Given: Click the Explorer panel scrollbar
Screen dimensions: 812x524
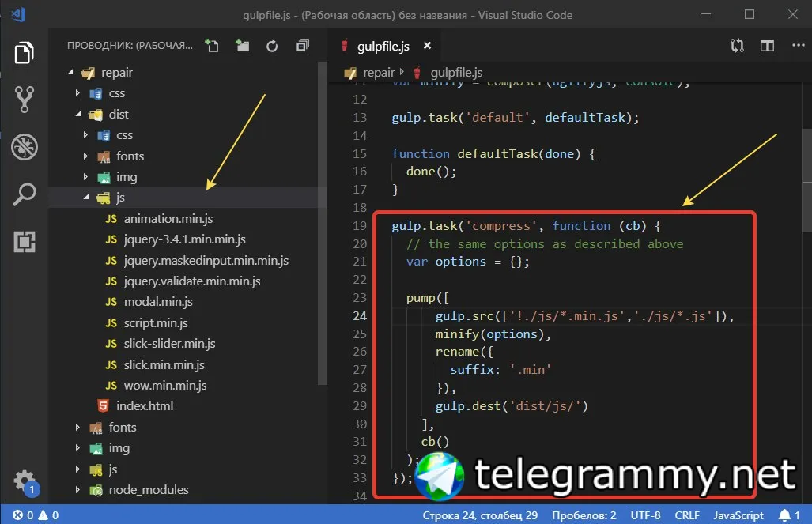Looking at the screenshot, I should pyautogui.click(x=322, y=223).
